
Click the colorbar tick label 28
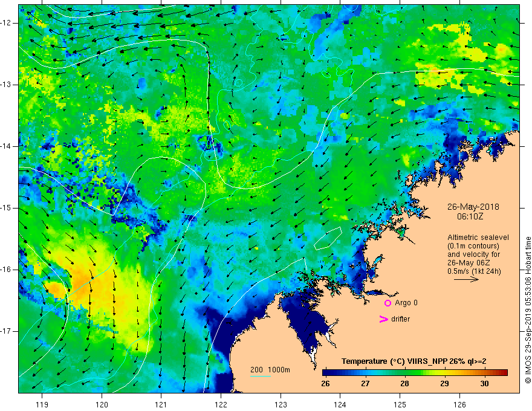point(404,384)
